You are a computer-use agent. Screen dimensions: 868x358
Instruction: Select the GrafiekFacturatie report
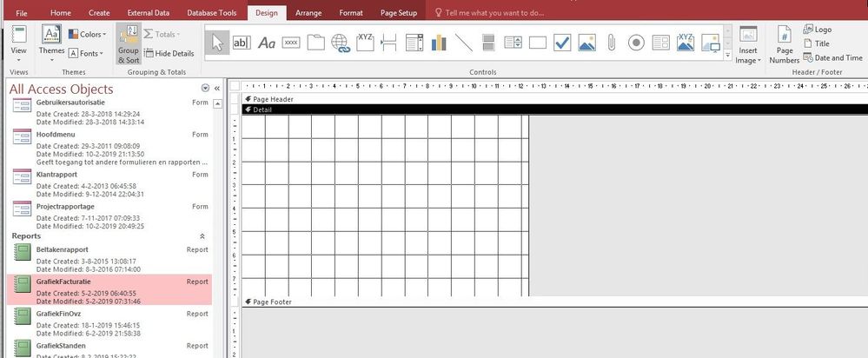(109, 290)
